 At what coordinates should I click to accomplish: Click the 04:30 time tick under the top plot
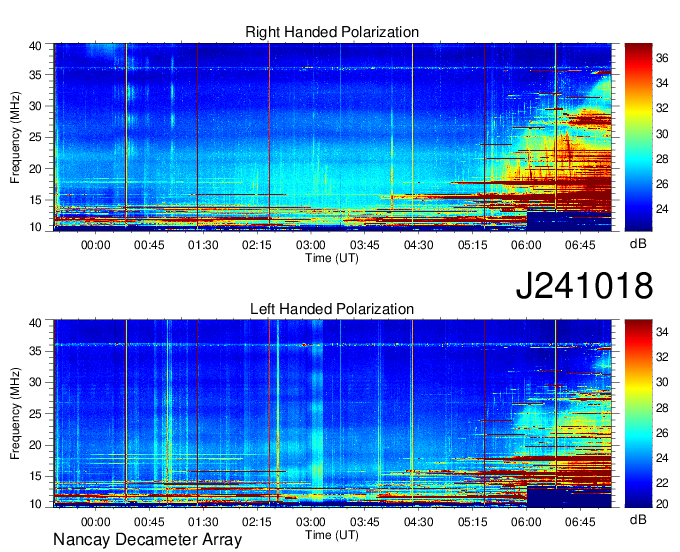click(x=418, y=245)
